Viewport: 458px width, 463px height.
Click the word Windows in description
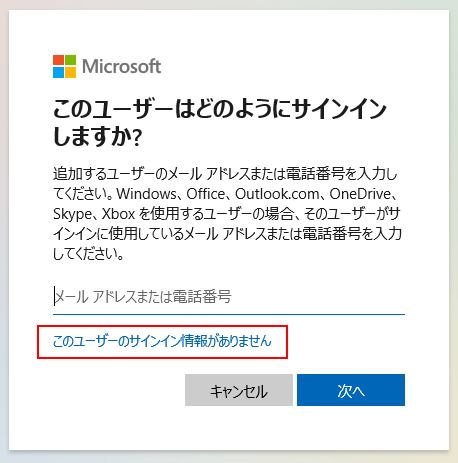(146, 194)
